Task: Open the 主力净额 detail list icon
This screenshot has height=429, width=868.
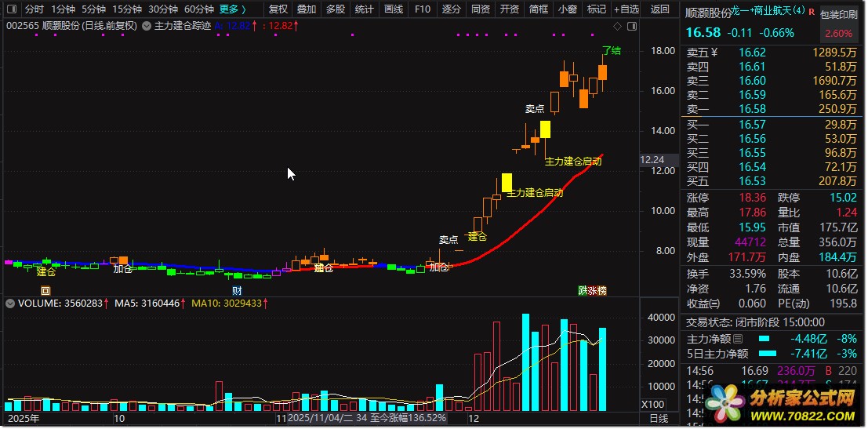Action: pos(738,339)
